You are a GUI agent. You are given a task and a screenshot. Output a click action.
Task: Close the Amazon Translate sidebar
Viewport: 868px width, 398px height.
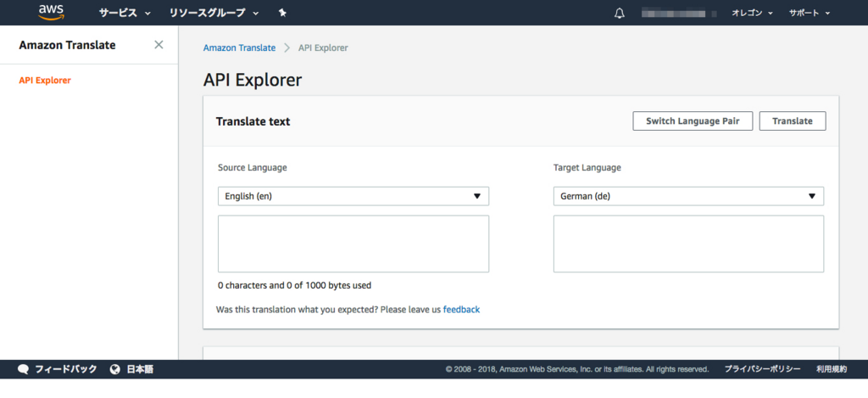tap(159, 45)
